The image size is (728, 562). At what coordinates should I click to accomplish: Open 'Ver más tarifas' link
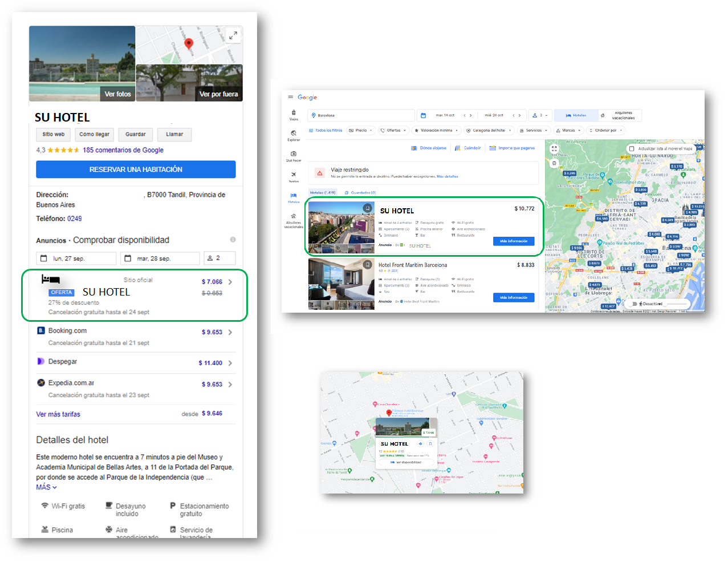58,414
